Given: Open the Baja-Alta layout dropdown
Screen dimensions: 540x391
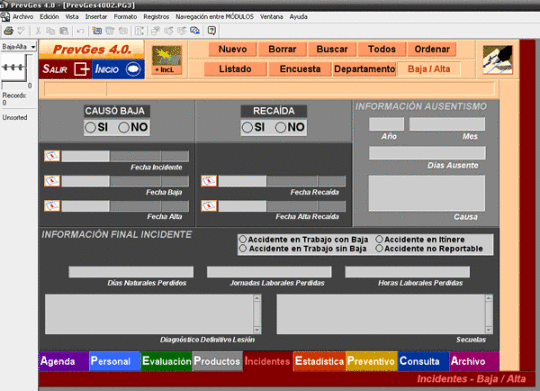Looking at the screenshot, I should coord(19,47).
